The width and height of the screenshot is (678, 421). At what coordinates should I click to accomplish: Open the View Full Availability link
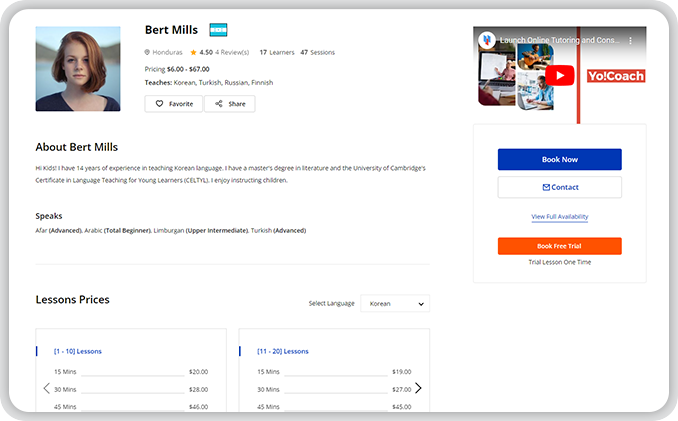tap(559, 217)
